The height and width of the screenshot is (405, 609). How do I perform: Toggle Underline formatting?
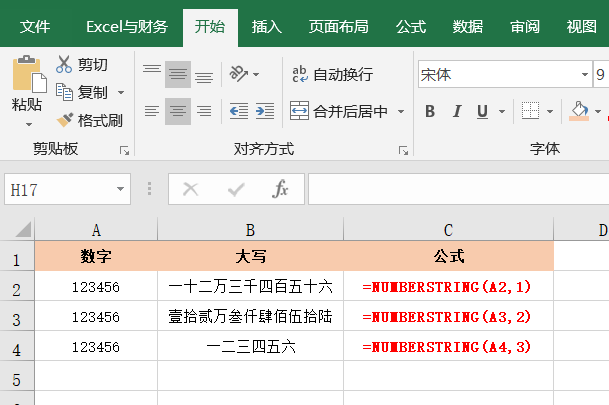click(x=482, y=111)
